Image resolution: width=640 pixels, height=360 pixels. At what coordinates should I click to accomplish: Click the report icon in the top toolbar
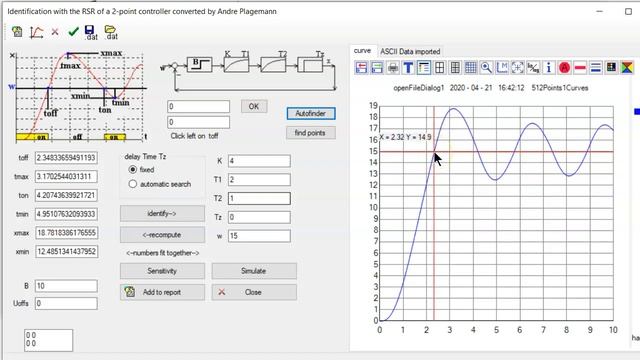point(17,32)
